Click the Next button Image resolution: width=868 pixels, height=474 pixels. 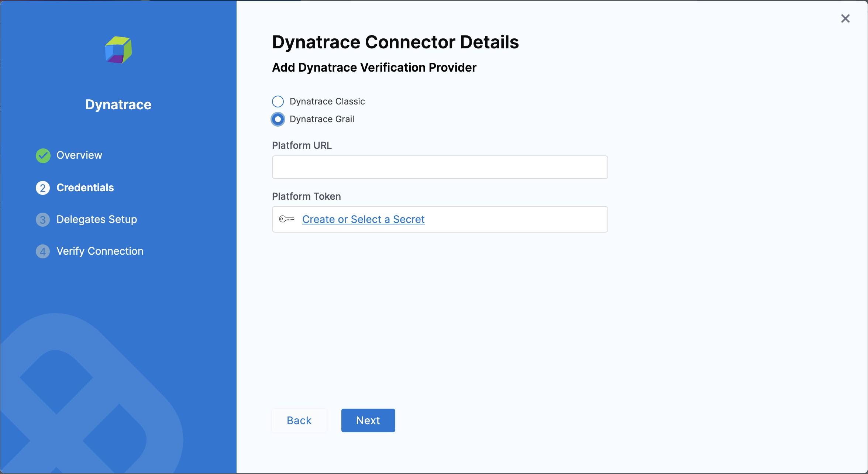[368, 420]
